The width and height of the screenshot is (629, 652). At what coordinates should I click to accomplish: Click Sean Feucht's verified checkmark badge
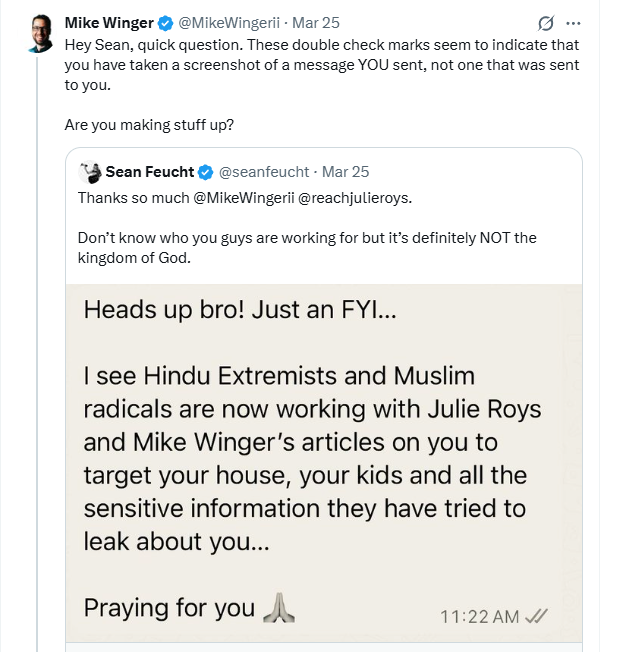tap(205, 172)
